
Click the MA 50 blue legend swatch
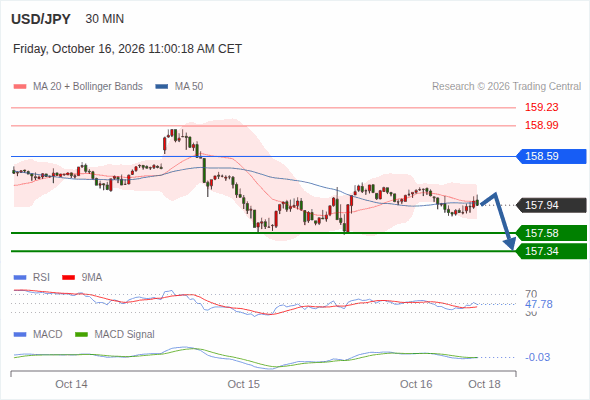[162, 87]
